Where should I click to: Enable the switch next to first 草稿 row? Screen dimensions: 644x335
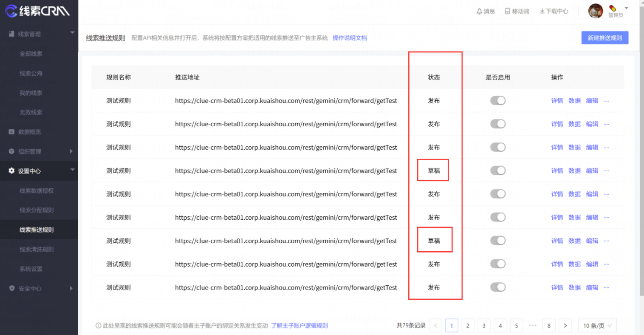(498, 170)
